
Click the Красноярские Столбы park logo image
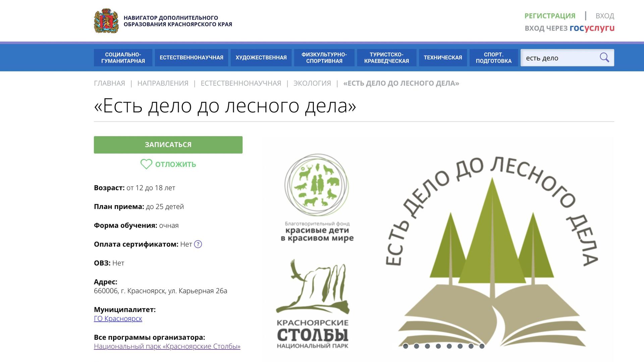pos(313,304)
